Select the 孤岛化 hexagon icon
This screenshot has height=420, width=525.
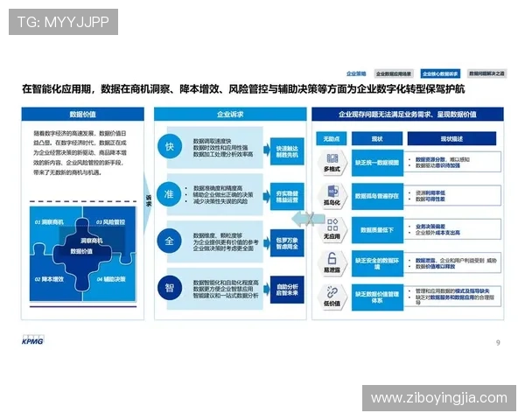(332, 196)
